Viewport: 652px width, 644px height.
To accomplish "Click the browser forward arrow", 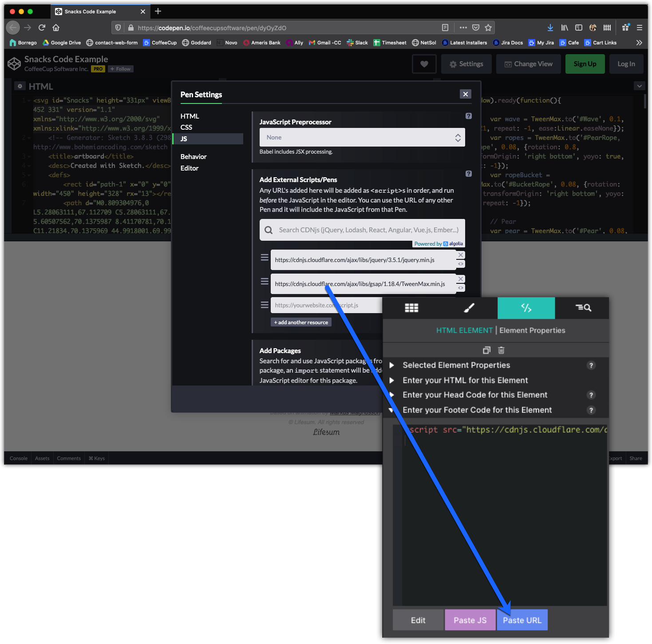I will pyautogui.click(x=28, y=28).
